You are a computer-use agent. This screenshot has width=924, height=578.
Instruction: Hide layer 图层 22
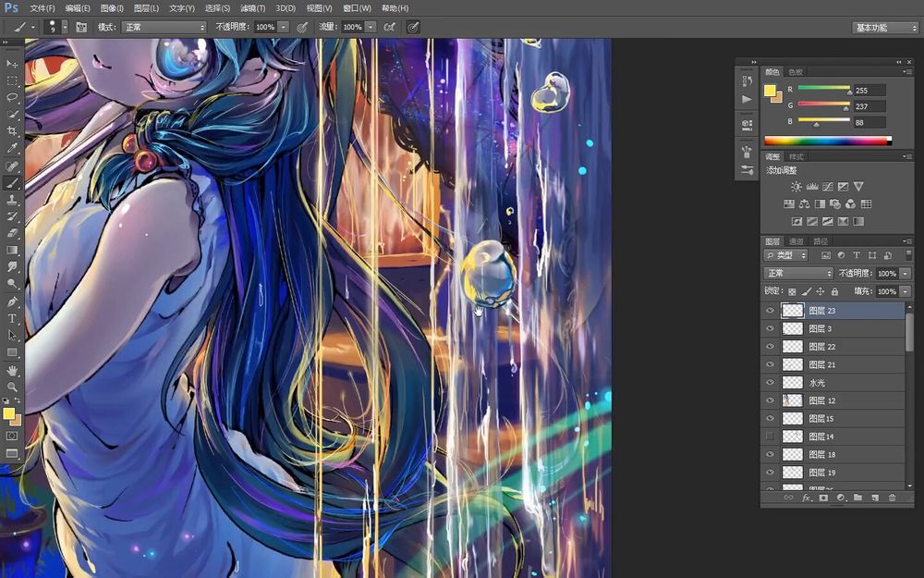770,347
